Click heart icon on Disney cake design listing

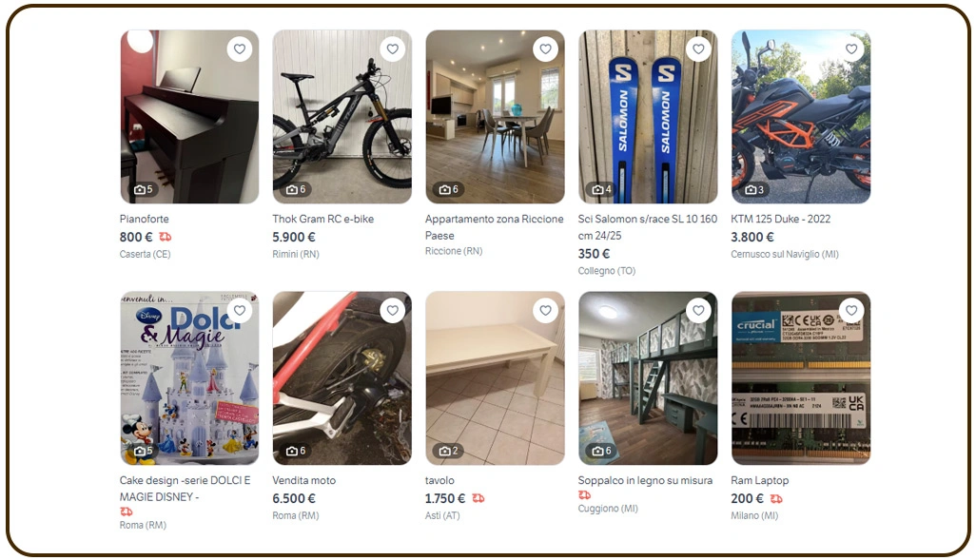coord(240,310)
